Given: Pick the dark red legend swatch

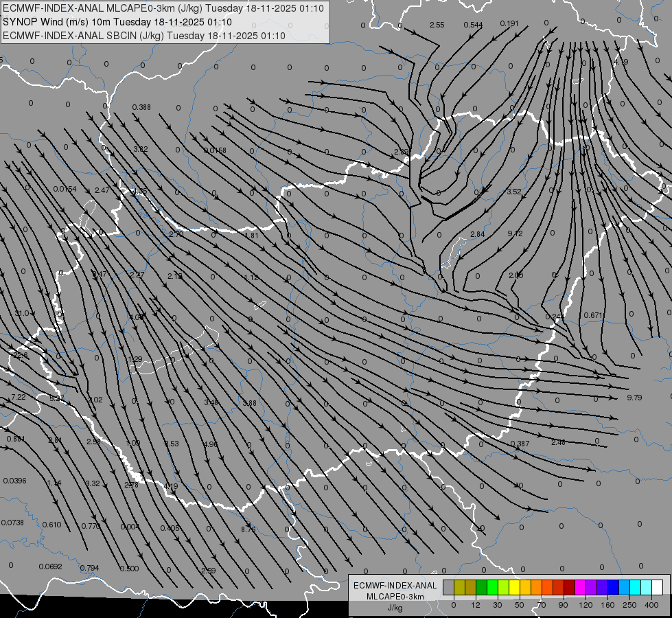Looking at the screenshot, I should point(570,587).
